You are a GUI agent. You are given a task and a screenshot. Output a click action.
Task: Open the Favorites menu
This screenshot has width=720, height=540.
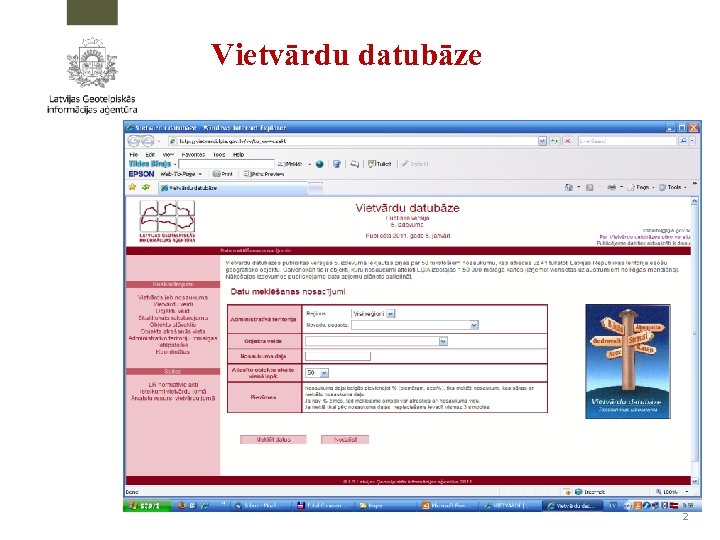[x=193, y=155]
